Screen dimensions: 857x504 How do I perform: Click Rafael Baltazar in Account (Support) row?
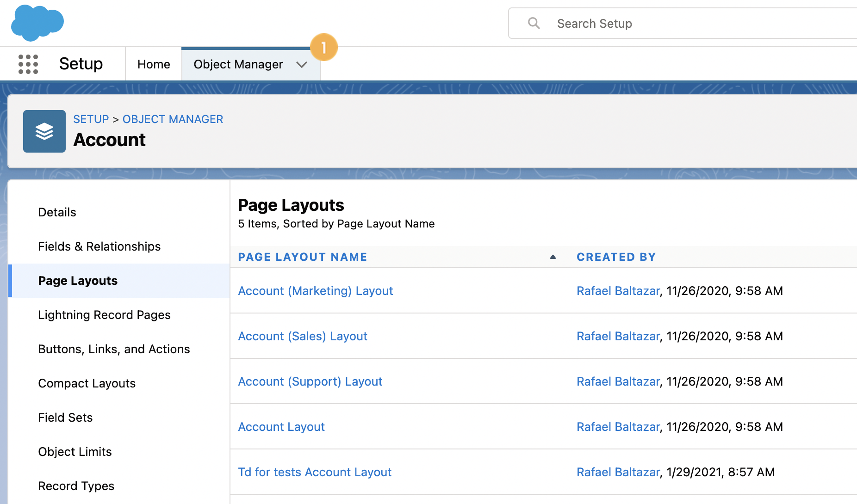click(x=618, y=381)
